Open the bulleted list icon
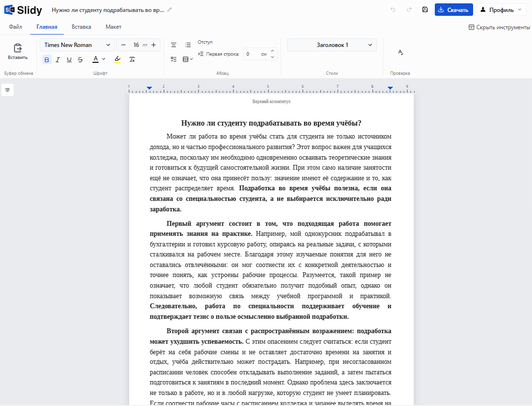Screen dimensions: 532x406 pos(188,45)
